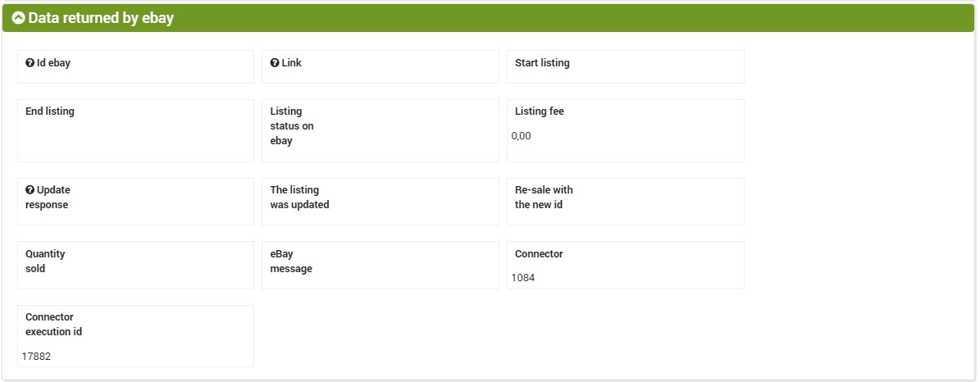
Task: Click the help icon beside Id ebay
Action: 30,62
